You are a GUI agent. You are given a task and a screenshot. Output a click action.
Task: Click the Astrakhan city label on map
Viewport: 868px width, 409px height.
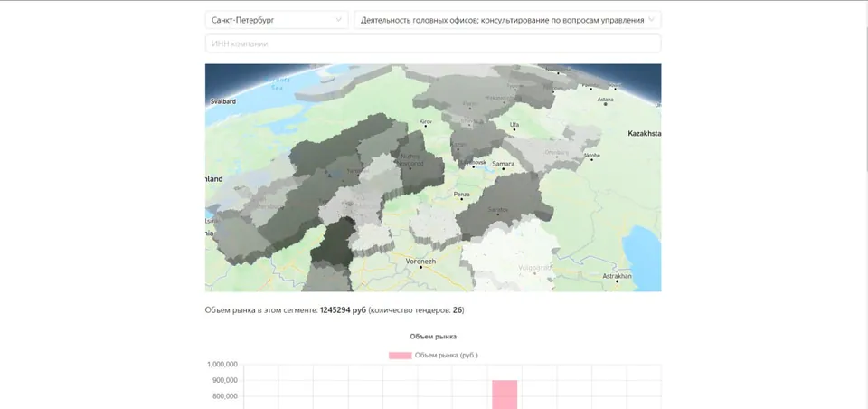[618, 275]
